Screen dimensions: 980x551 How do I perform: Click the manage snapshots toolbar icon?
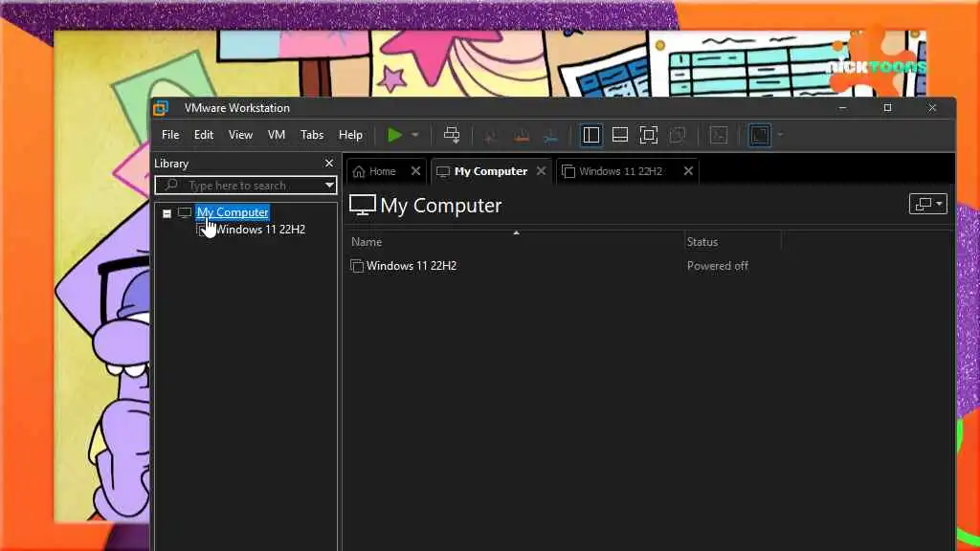tap(550, 136)
